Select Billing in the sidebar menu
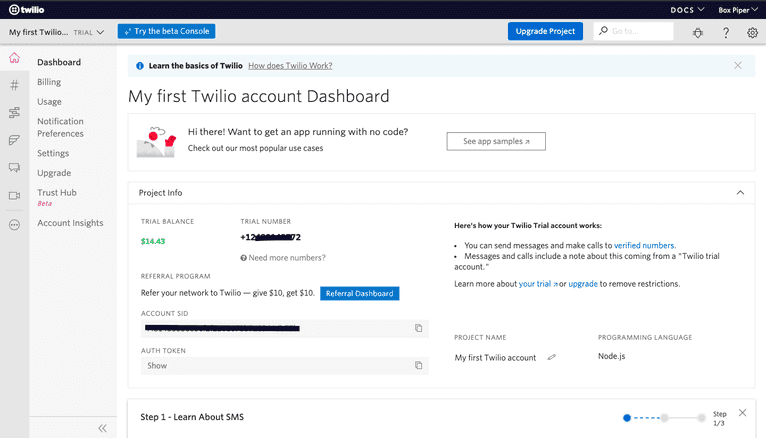 49,82
